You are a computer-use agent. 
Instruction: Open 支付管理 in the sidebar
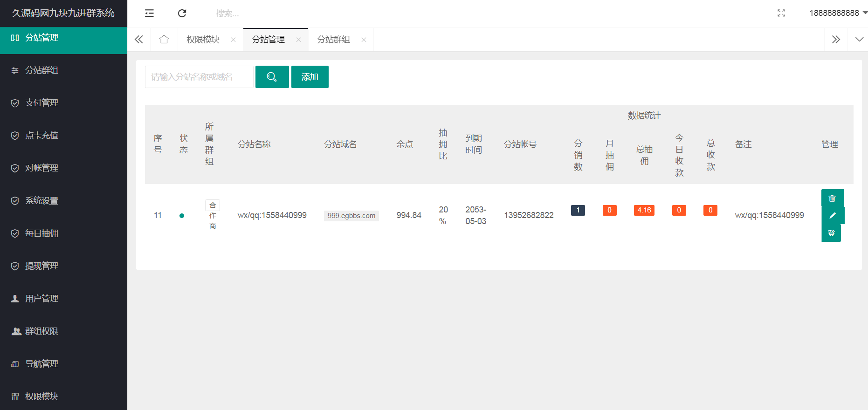[x=41, y=103]
